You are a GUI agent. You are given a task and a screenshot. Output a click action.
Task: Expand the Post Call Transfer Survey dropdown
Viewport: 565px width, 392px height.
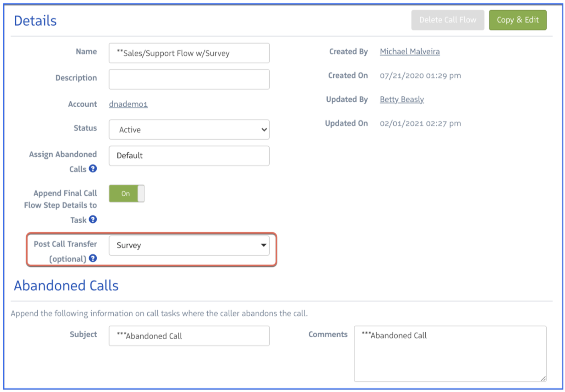pos(189,245)
